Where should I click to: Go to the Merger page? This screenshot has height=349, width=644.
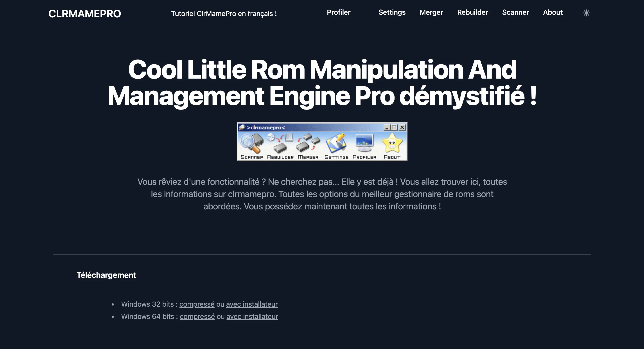[x=431, y=12]
